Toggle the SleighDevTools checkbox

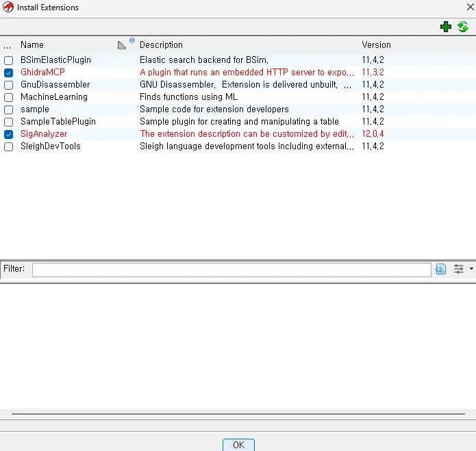[x=8, y=146]
